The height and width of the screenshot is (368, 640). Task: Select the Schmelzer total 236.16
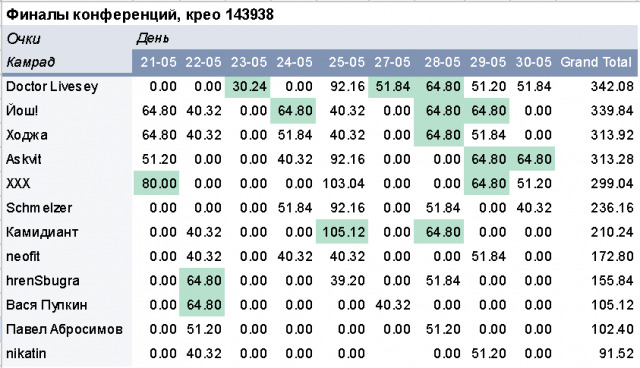pyautogui.click(x=612, y=208)
